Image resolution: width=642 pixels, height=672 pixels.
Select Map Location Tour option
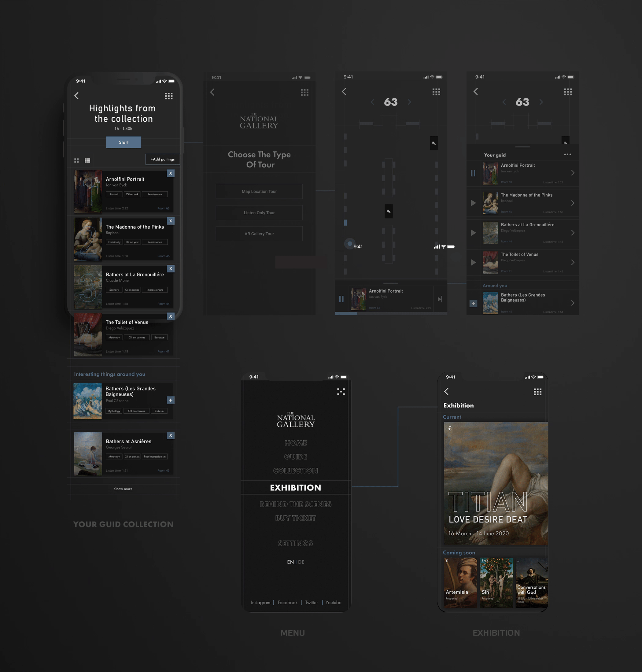click(259, 192)
